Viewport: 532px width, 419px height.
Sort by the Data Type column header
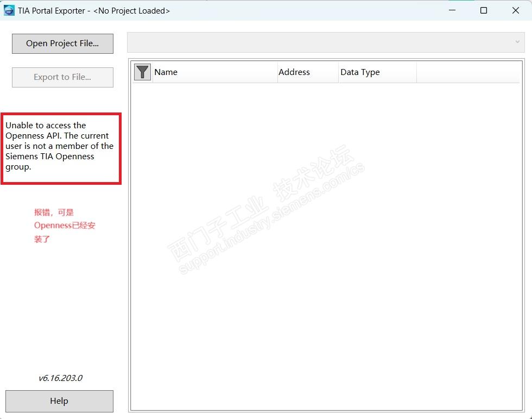click(377, 72)
